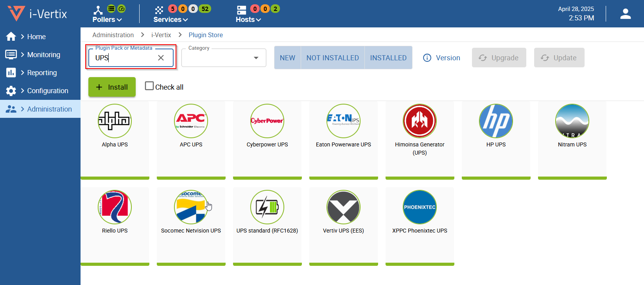The width and height of the screenshot is (644, 285).
Task: Click the Socomec Netvision UPS label
Action: point(191,231)
